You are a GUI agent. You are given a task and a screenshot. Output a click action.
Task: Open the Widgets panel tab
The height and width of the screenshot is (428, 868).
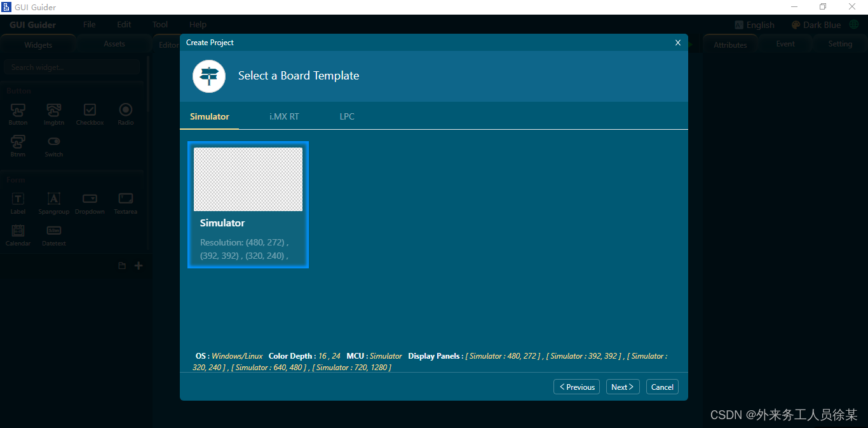38,45
